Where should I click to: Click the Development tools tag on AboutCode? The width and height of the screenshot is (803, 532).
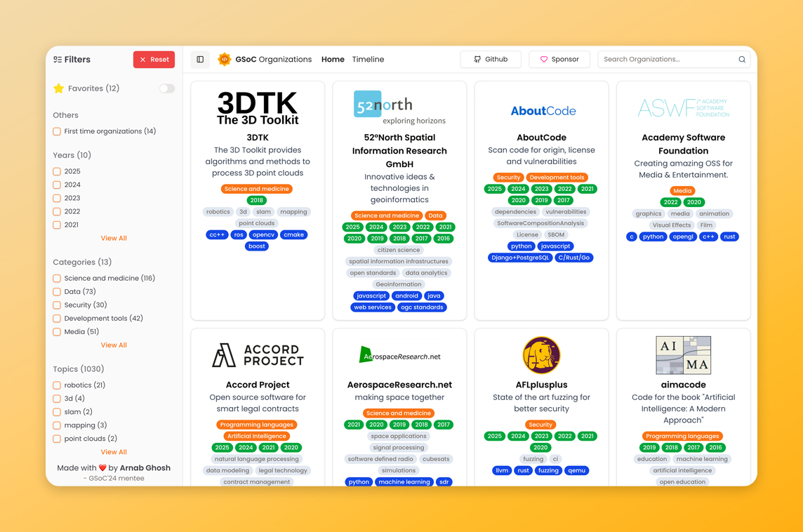click(x=557, y=178)
